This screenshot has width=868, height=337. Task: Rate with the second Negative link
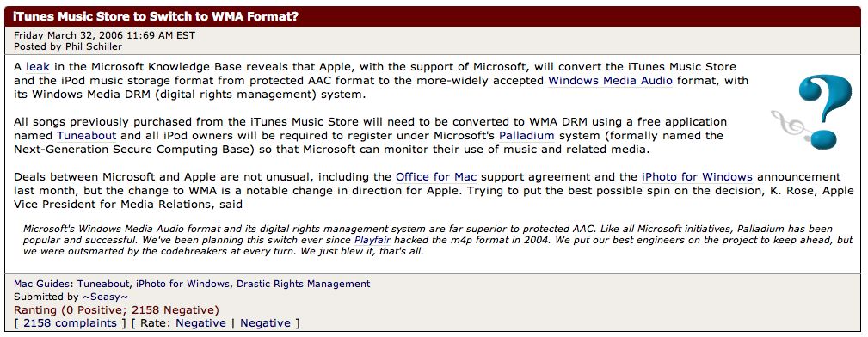point(265,323)
